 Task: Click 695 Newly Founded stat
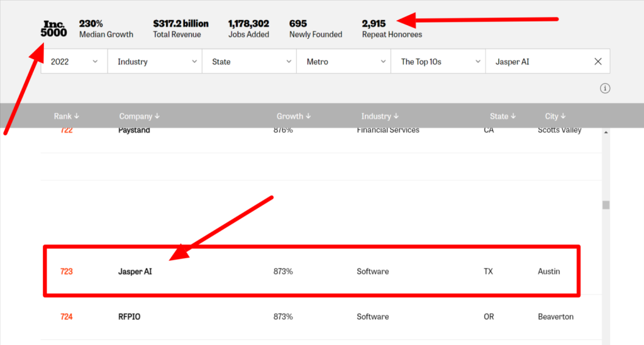[316, 29]
